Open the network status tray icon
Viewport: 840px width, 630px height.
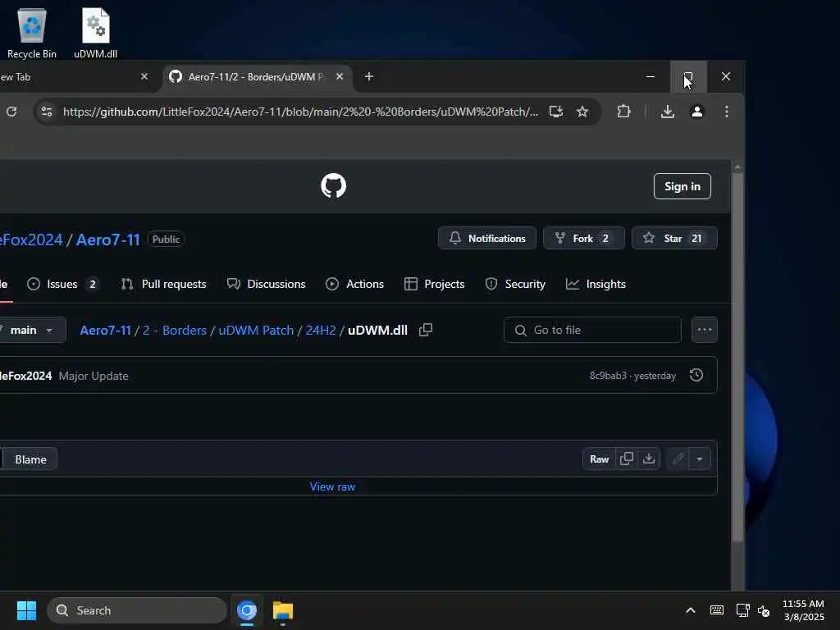[x=742, y=610]
